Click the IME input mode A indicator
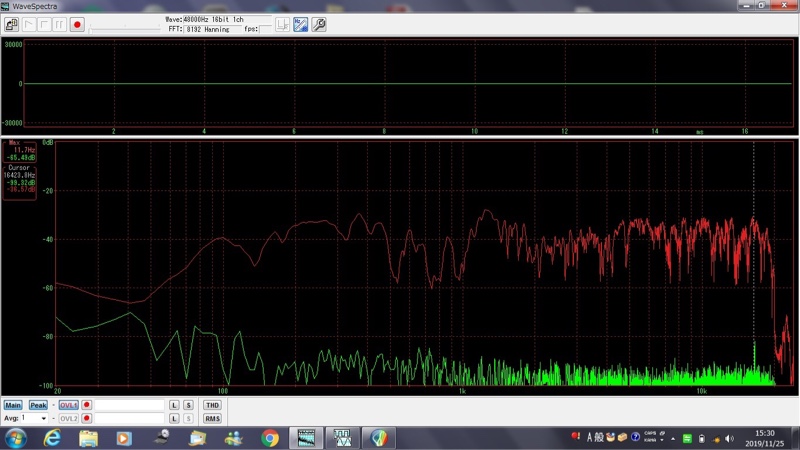The image size is (800, 450). click(x=589, y=437)
